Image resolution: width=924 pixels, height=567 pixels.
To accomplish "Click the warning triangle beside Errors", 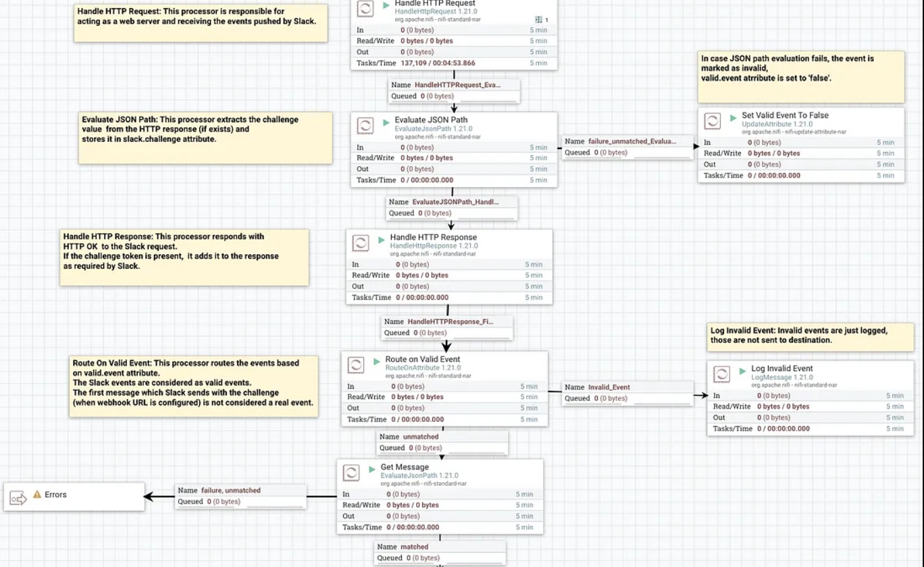I will click(x=37, y=495).
